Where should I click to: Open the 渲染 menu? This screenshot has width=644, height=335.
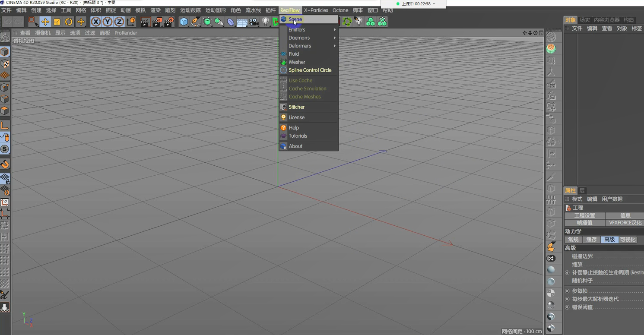[x=155, y=10]
